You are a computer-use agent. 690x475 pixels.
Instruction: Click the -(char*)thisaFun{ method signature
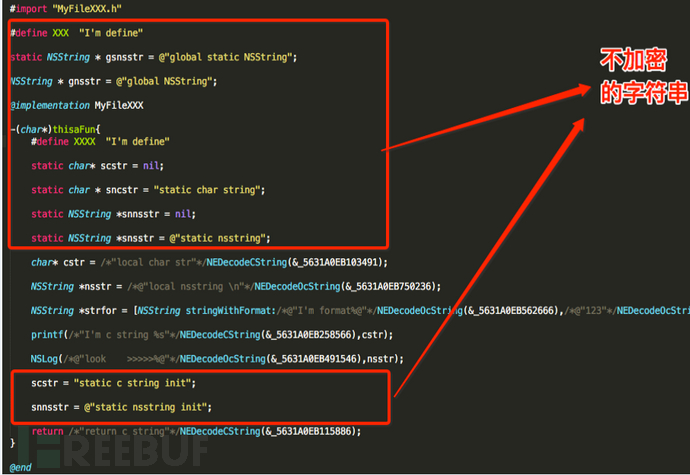point(55,129)
